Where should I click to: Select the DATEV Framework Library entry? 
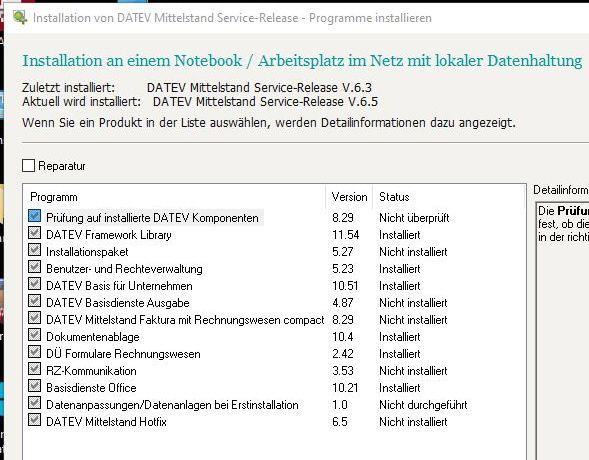(x=109, y=235)
